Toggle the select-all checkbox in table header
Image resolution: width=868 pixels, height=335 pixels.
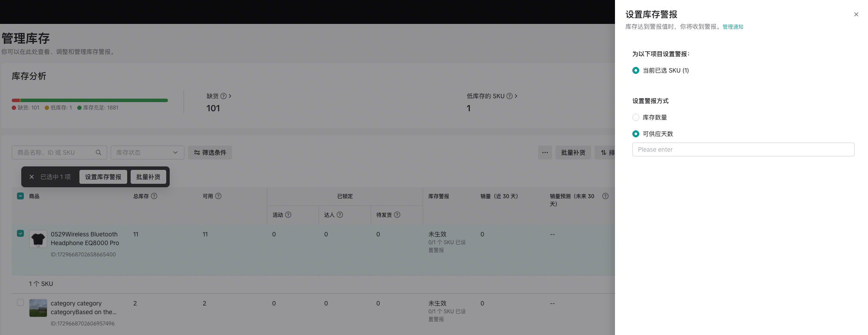tap(20, 196)
